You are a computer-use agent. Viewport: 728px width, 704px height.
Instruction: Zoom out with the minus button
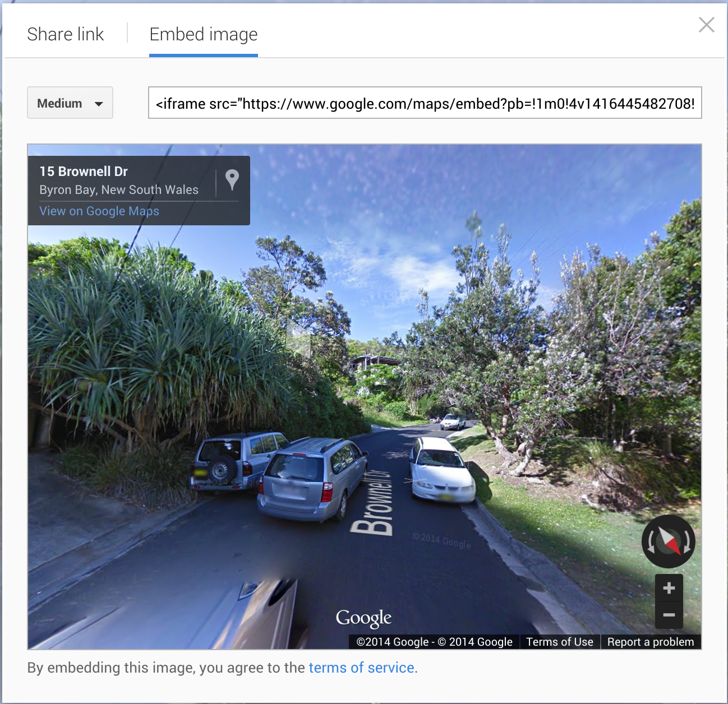click(669, 615)
